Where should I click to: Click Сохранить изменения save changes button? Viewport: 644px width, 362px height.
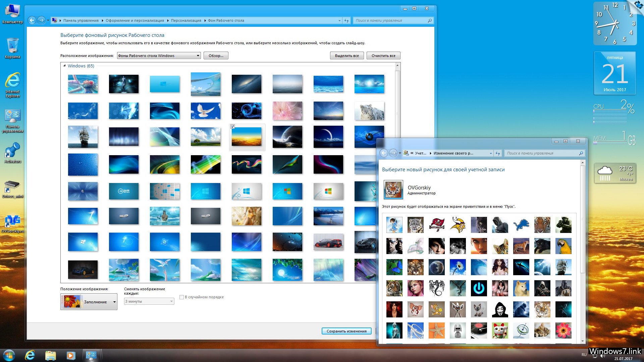tap(346, 330)
